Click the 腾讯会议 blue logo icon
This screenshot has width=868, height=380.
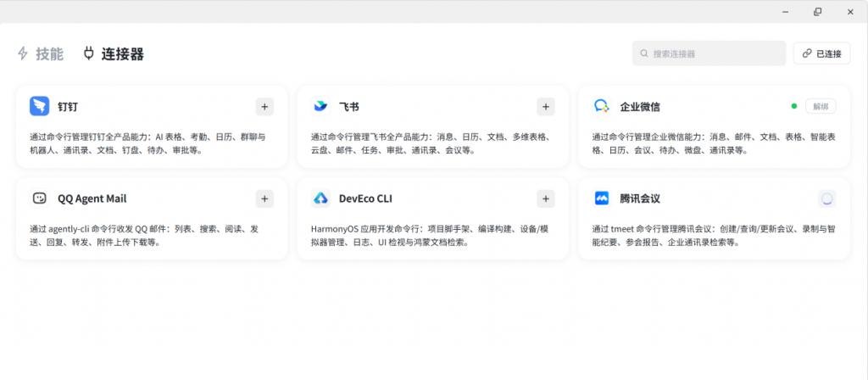602,198
